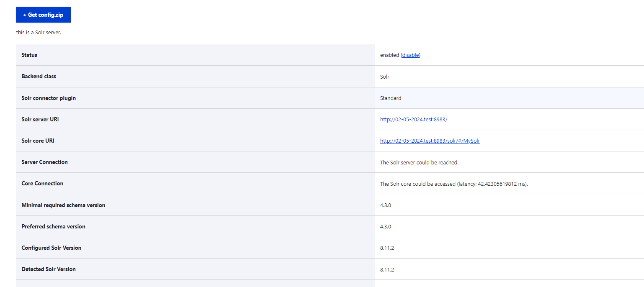Image resolution: width=644 pixels, height=287 pixels.
Task: Click the Get config.zip button
Action: point(44,15)
